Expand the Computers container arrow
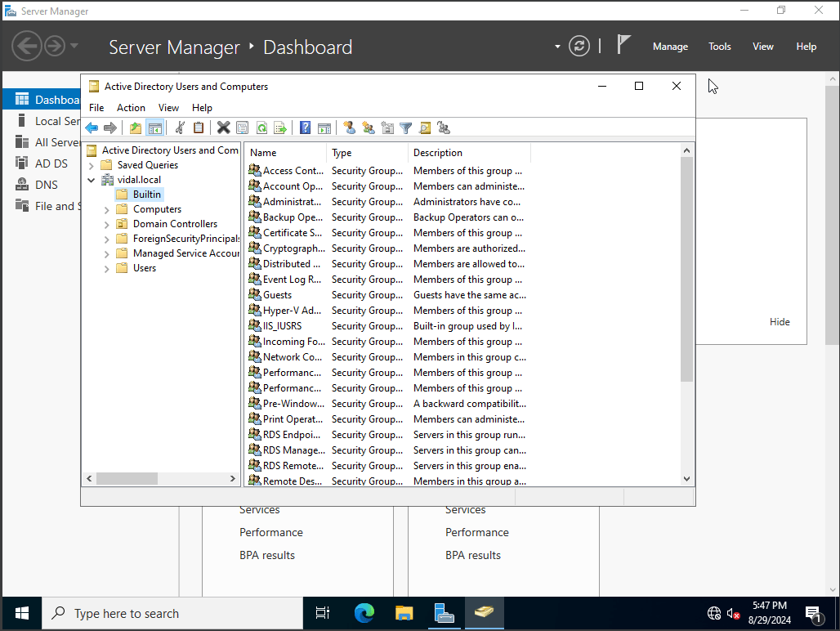The image size is (840, 631). coord(106,210)
